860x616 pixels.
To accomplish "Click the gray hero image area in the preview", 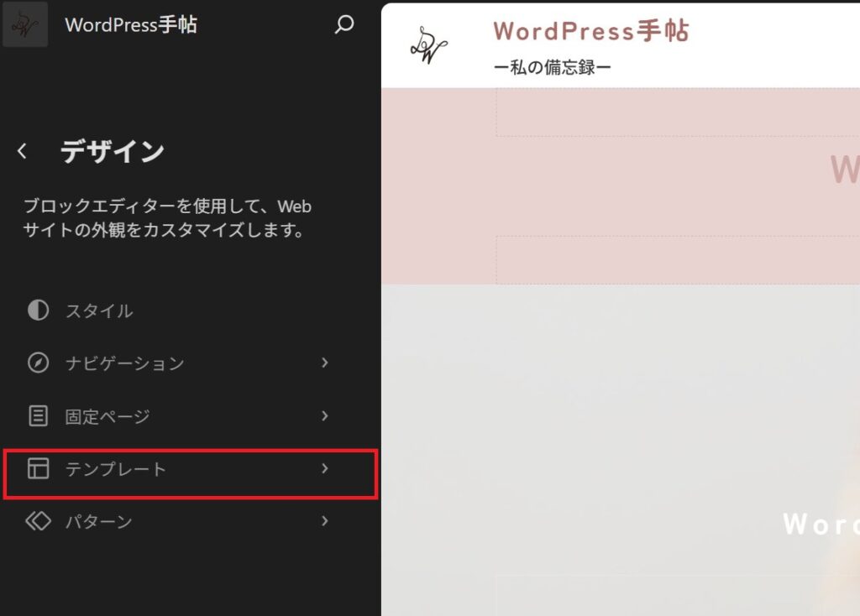I will (x=621, y=449).
